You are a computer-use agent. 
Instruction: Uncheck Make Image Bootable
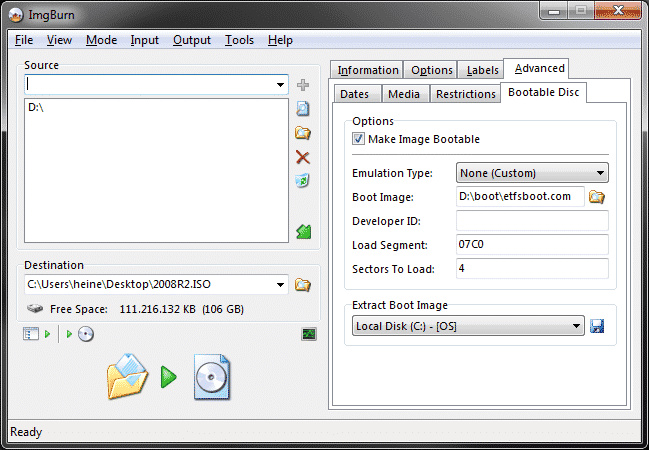(358, 138)
